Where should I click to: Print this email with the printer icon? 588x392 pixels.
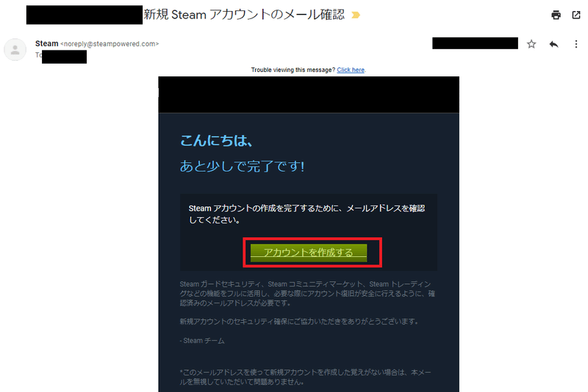556,15
